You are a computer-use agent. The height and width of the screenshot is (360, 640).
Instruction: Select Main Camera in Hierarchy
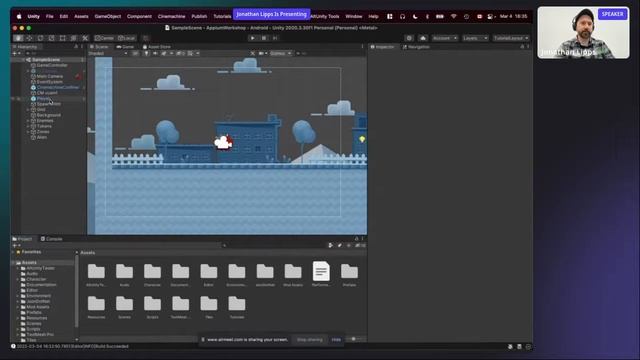(49, 76)
